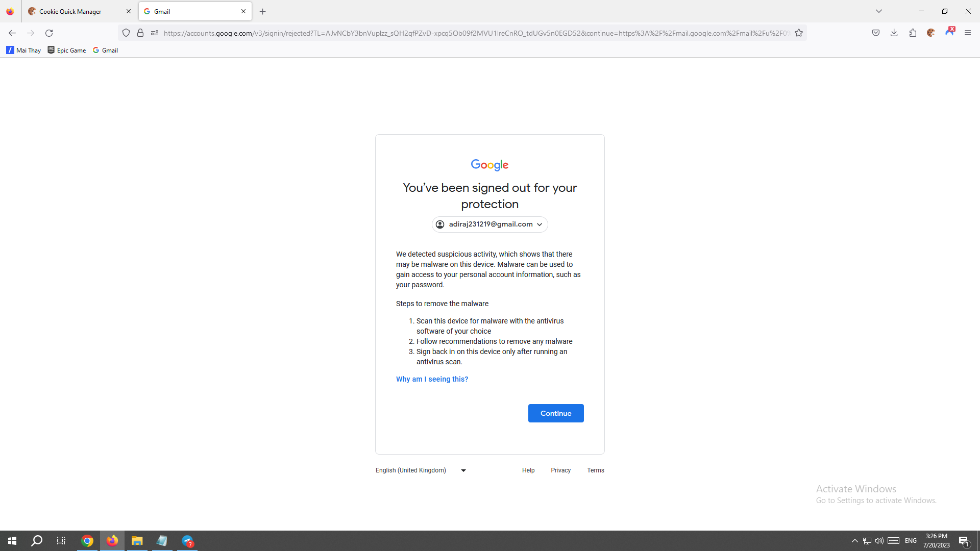The width and height of the screenshot is (980, 551).
Task: Open the Privacy link
Action: pos(560,470)
